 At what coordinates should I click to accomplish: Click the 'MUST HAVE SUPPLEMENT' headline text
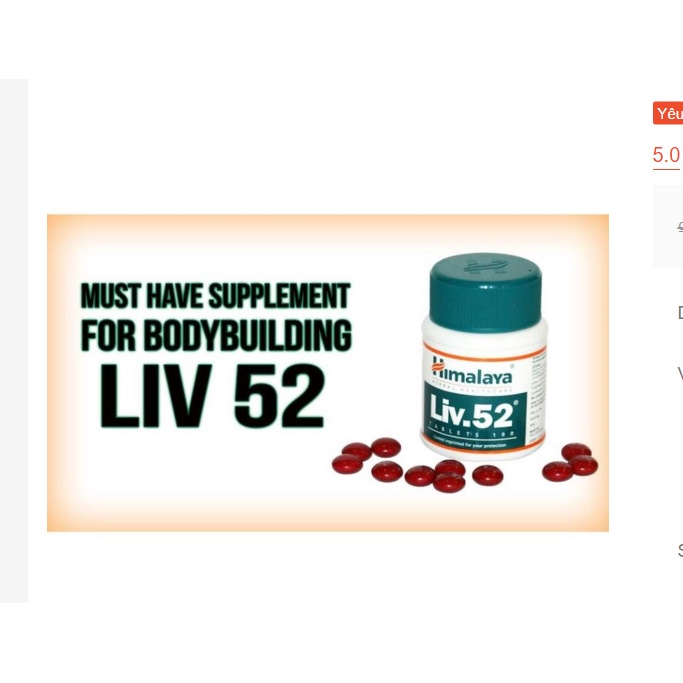(216, 296)
